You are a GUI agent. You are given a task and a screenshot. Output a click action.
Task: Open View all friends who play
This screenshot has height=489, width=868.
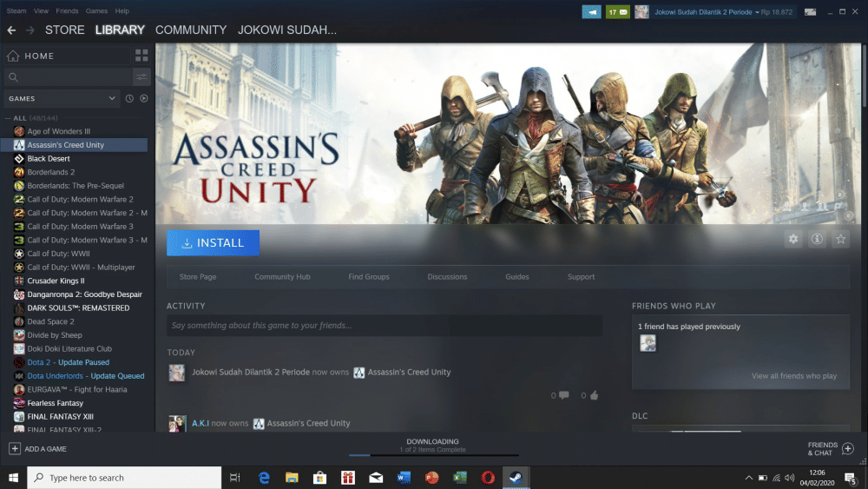[x=793, y=376]
